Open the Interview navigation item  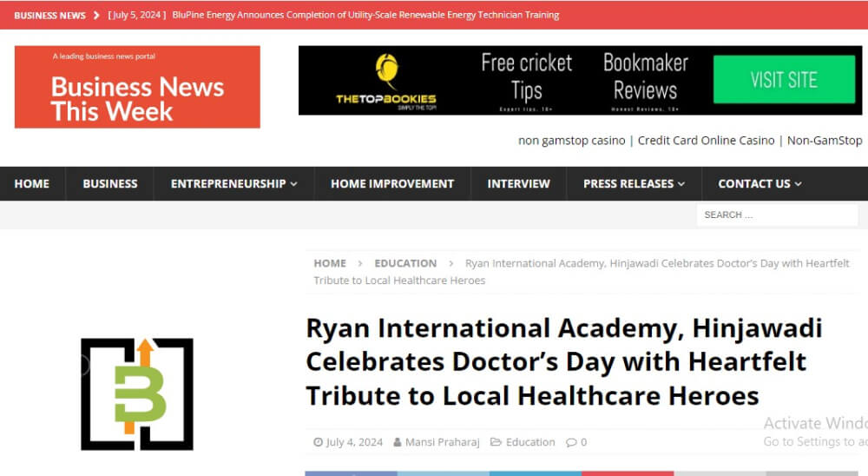click(x=518, y=183)
